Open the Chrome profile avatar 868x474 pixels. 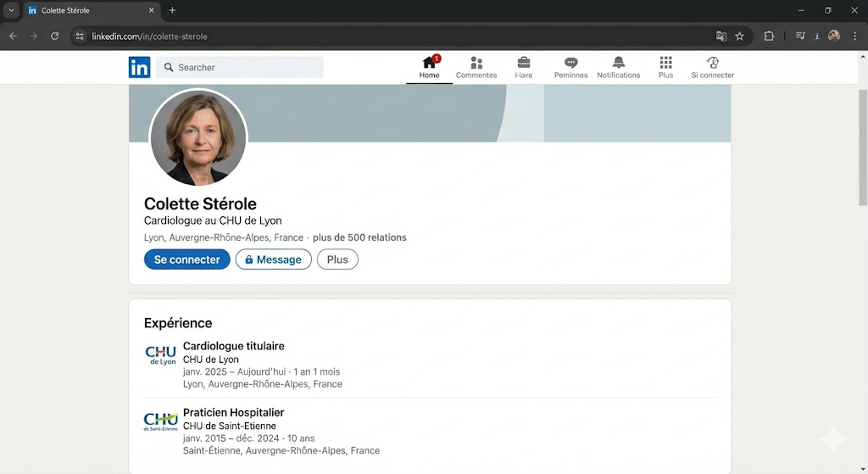(x=834, y=36)
